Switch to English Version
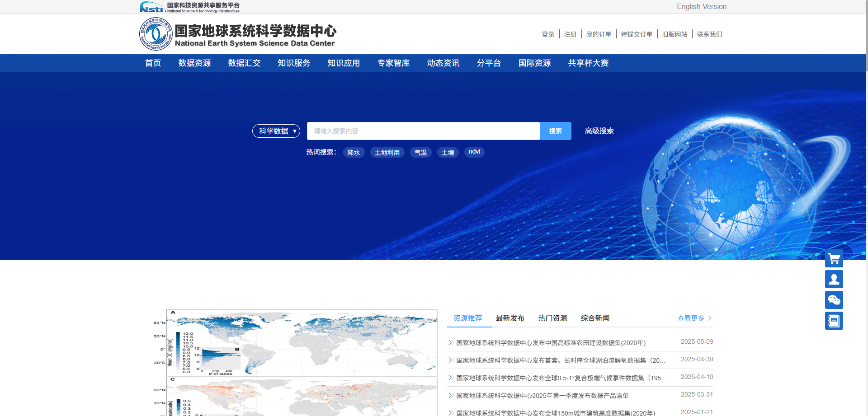The image size is (868, 416). click(702, 7)
